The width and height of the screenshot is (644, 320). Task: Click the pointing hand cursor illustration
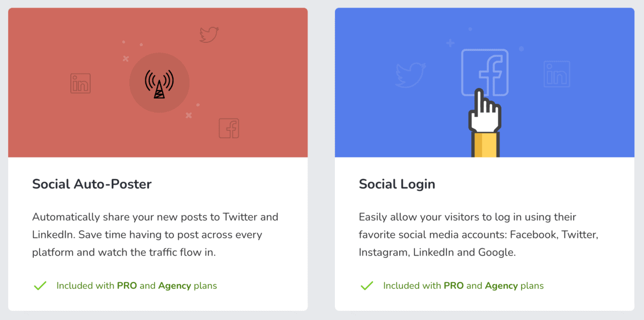[x=485, y=123]
